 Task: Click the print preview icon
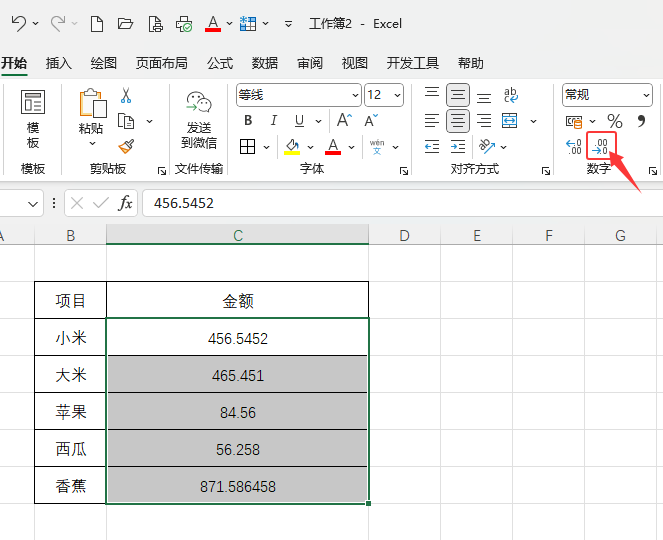155,24
